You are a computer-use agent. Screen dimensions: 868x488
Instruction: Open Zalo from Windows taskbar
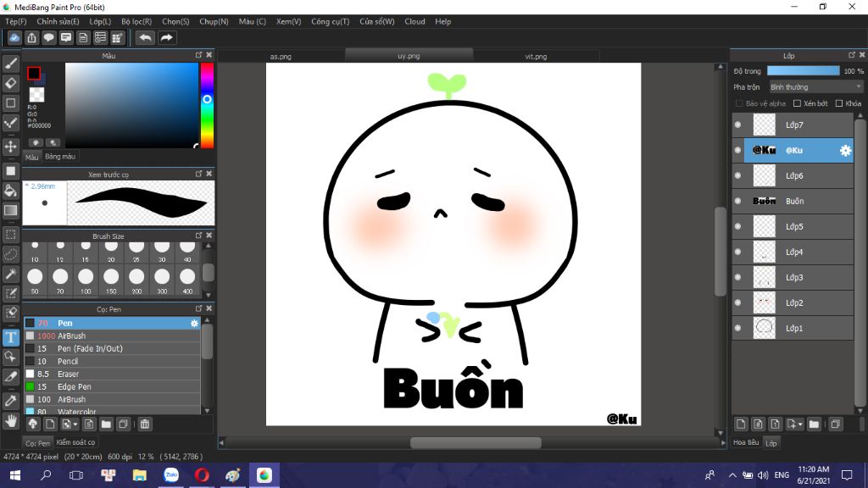point(171,475)
